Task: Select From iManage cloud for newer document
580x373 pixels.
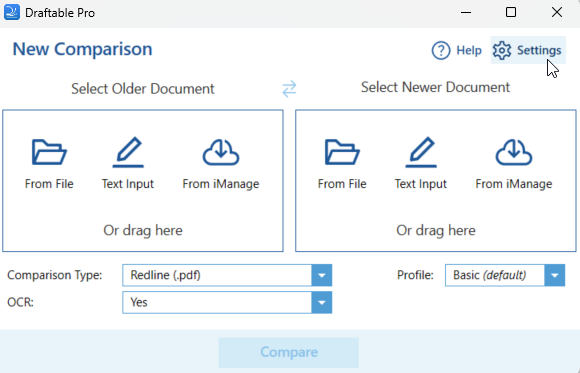Action: point(514,152)
